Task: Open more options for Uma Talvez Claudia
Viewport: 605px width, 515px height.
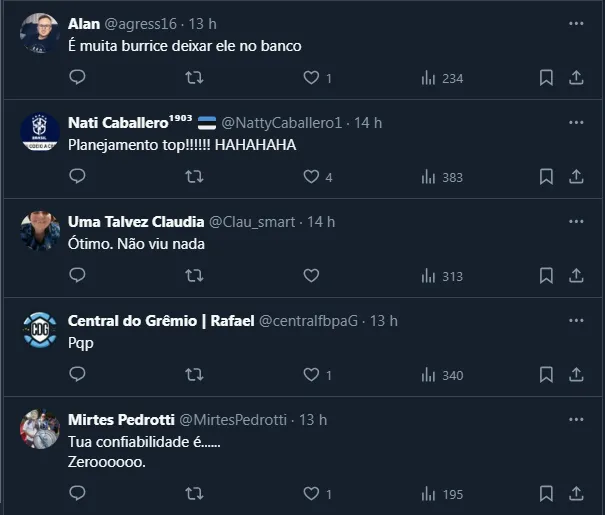Action: point(576,221)
